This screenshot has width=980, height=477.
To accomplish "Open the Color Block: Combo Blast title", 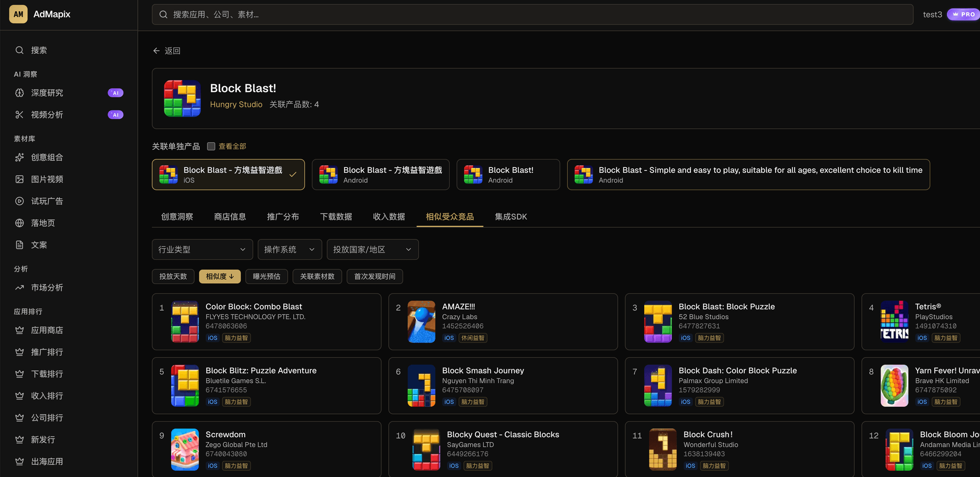I will pos(254,307).
